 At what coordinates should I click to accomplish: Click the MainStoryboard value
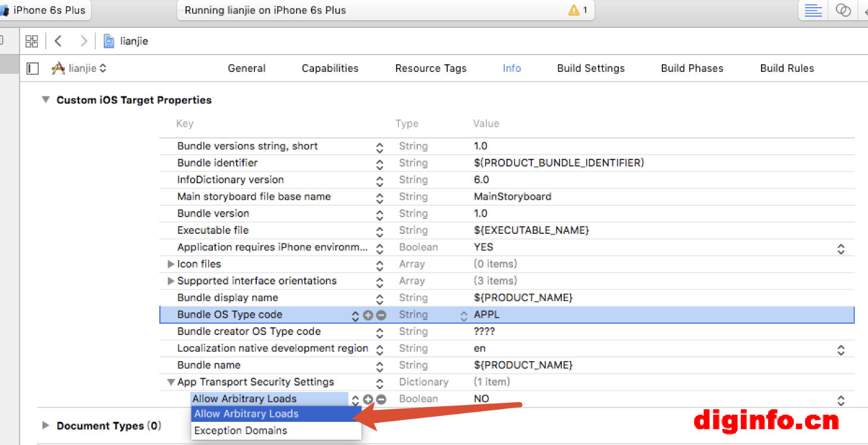(x=512, y=197)
